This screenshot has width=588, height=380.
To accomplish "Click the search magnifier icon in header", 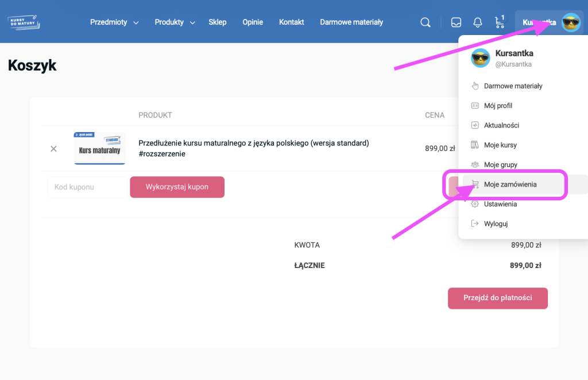I will click(425, 22).
